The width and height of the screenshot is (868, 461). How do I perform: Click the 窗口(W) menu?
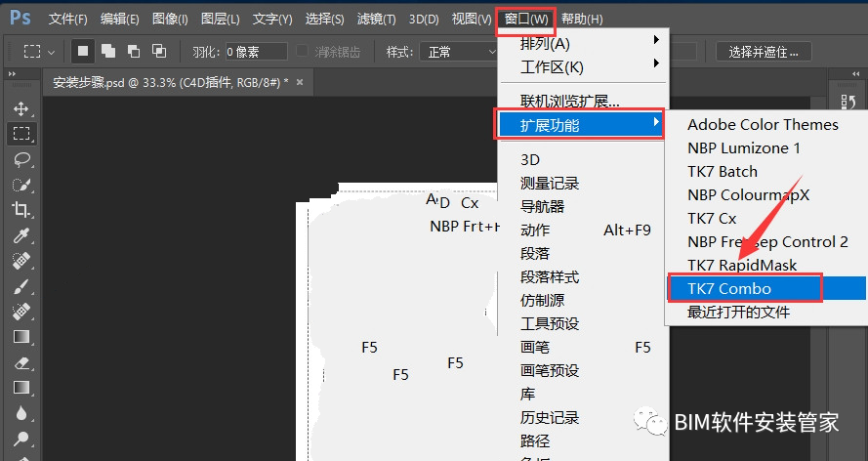coord(526,19)
